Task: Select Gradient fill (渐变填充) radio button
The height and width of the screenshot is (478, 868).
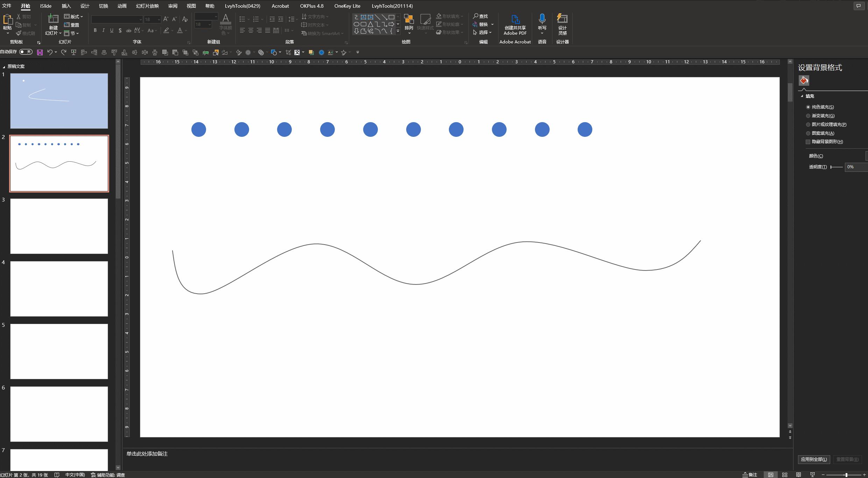Action: 808,116
